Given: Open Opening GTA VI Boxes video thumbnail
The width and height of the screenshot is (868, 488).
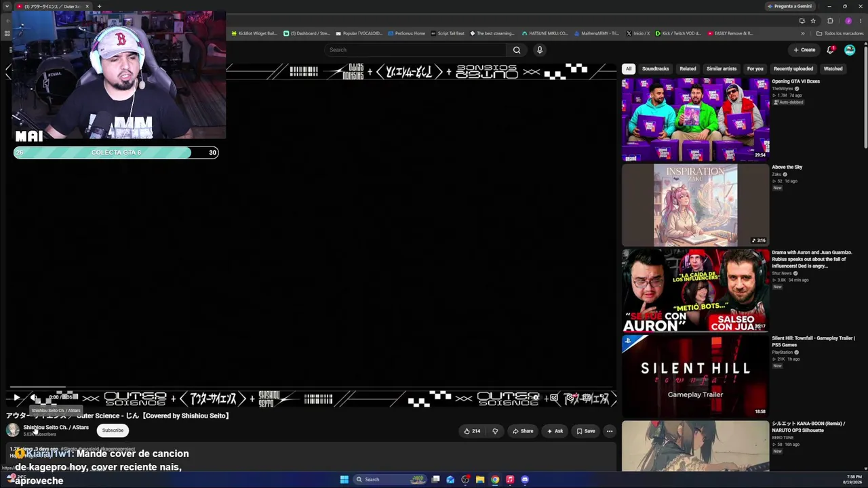Looking at the screenshot, I should coord(696,119).
